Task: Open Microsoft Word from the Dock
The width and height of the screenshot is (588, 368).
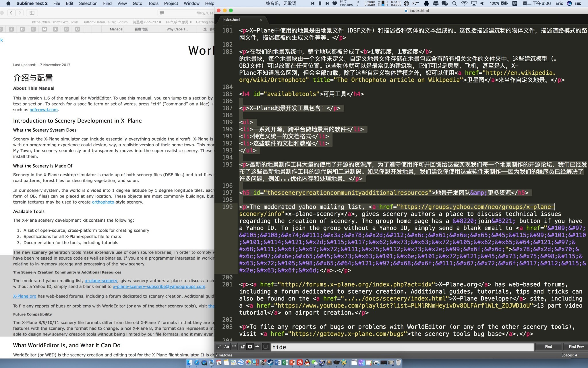Action: point(277,362)
